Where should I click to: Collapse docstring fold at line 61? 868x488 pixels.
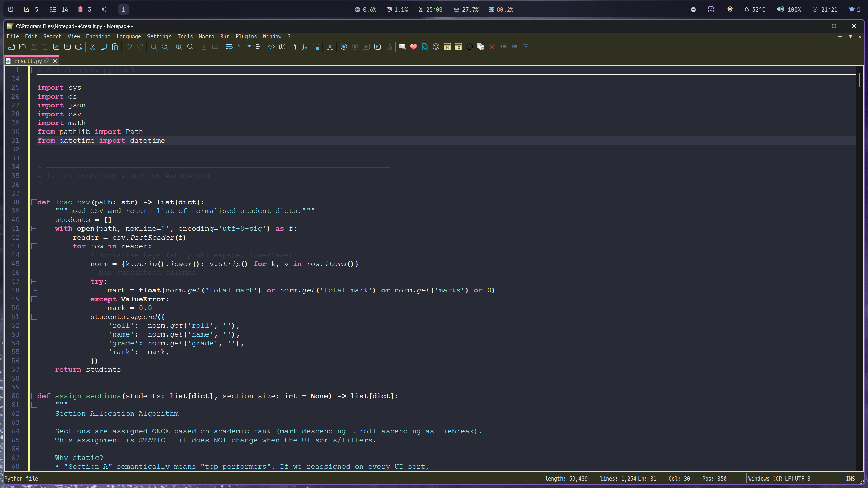point(34,405)
